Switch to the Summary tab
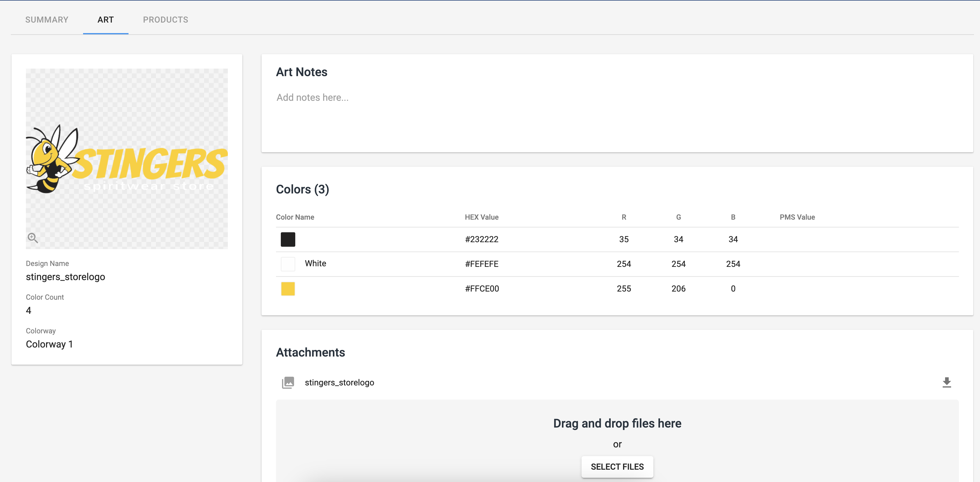Viewport: 980px width, 482px height. 47,20
